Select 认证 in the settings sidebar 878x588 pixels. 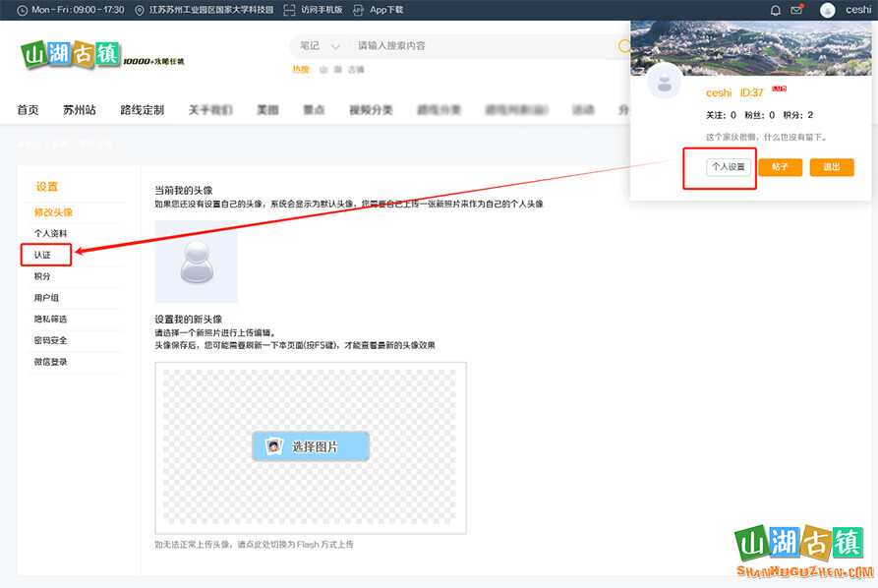tap(44, 254)
